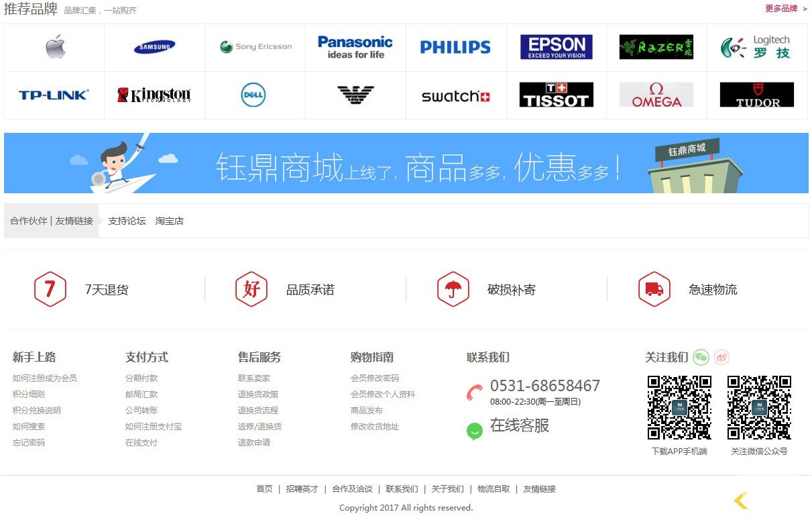Click the 7天退货 hexagon icon
This screenshot has width=812, height=520.
(x=50, y=289)
